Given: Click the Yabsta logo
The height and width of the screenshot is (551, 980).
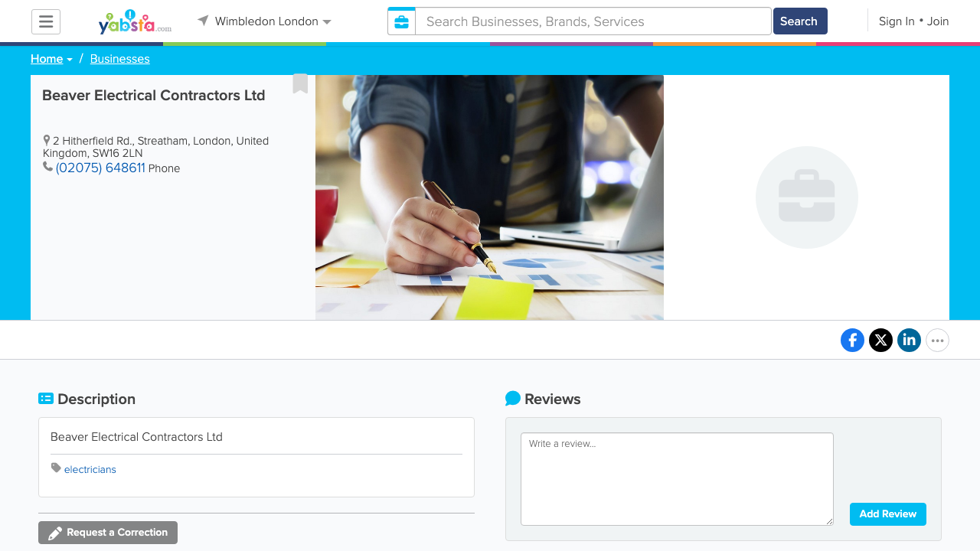Looking at the screenshot, I should point(134,21).
